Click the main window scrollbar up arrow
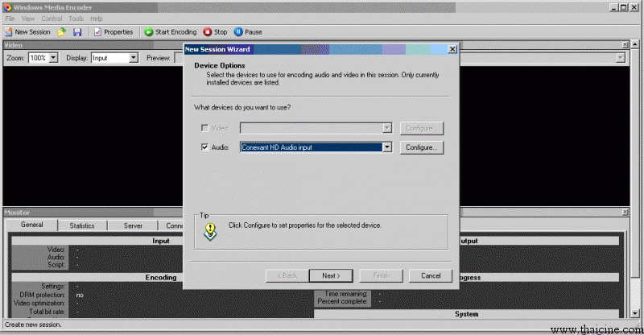The height and width of the screenshot is (335, 644). pos(635,44)
